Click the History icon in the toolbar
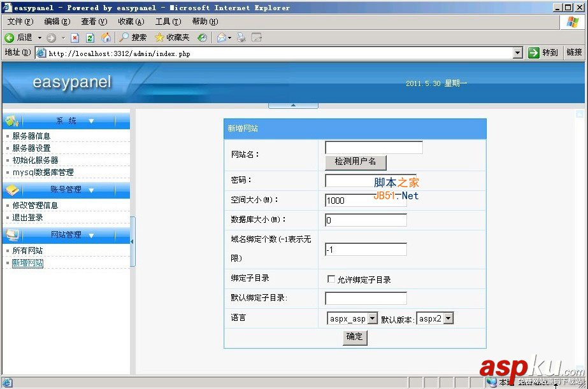This screenshot has height=389, width=588. click(x=203, y=38)
